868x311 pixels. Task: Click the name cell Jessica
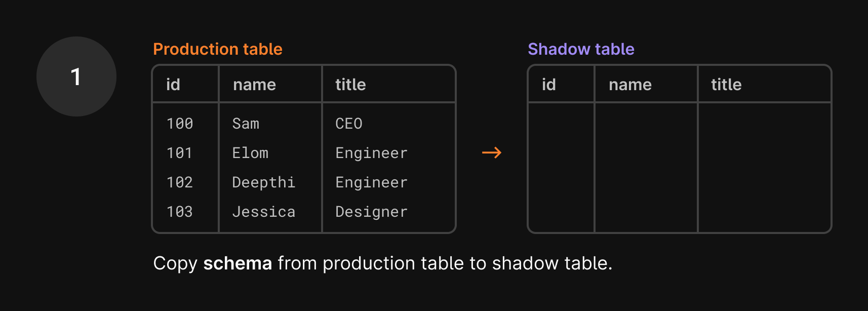[263, 212]
